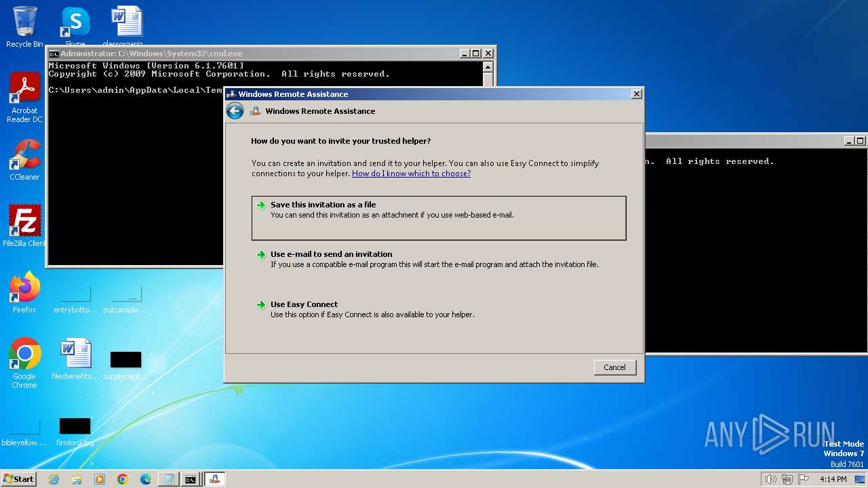Open Acrobat Reader DC shortcut

pyautogui.click(x=24, y=98)
